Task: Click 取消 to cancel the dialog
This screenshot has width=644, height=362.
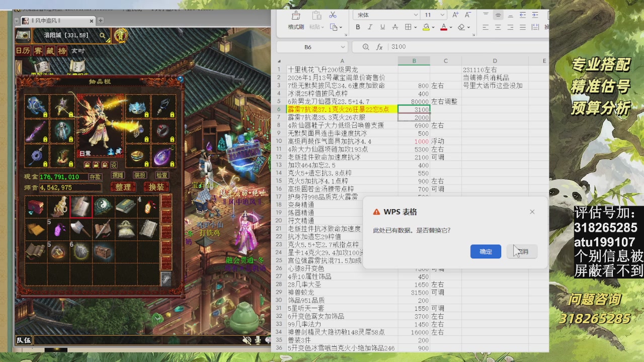Action: tap(521, 251)
